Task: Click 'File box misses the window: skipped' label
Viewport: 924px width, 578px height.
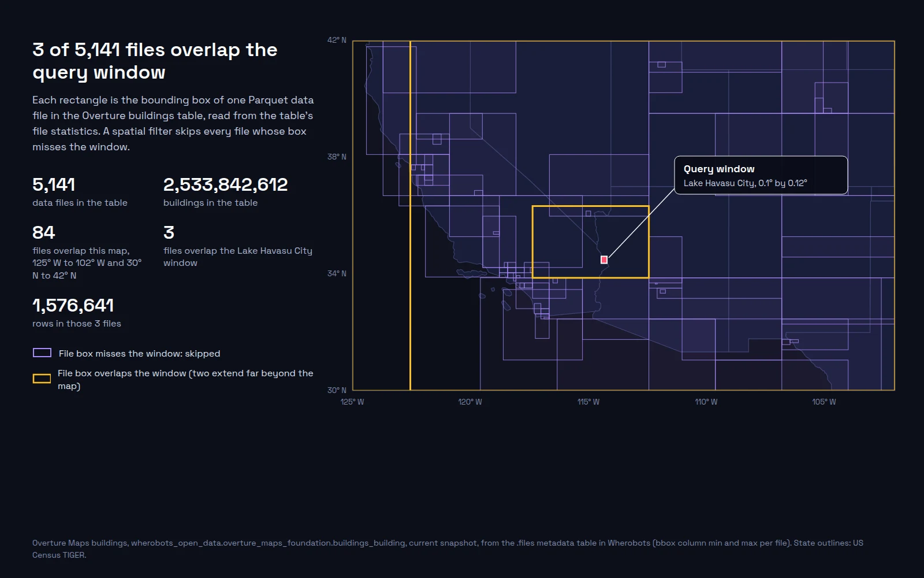Action: click(x=139, y=354)
